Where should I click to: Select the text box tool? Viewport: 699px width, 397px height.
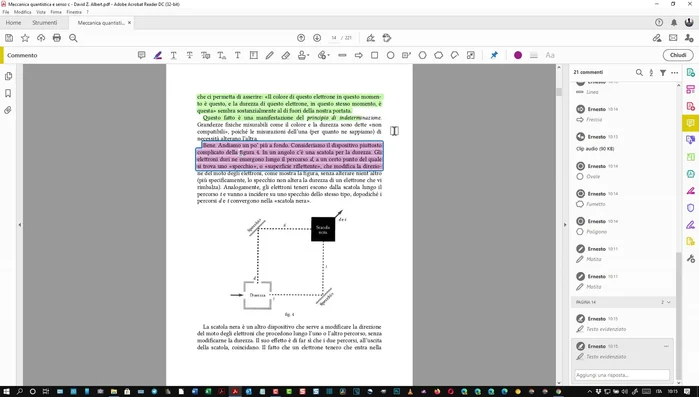254,55
